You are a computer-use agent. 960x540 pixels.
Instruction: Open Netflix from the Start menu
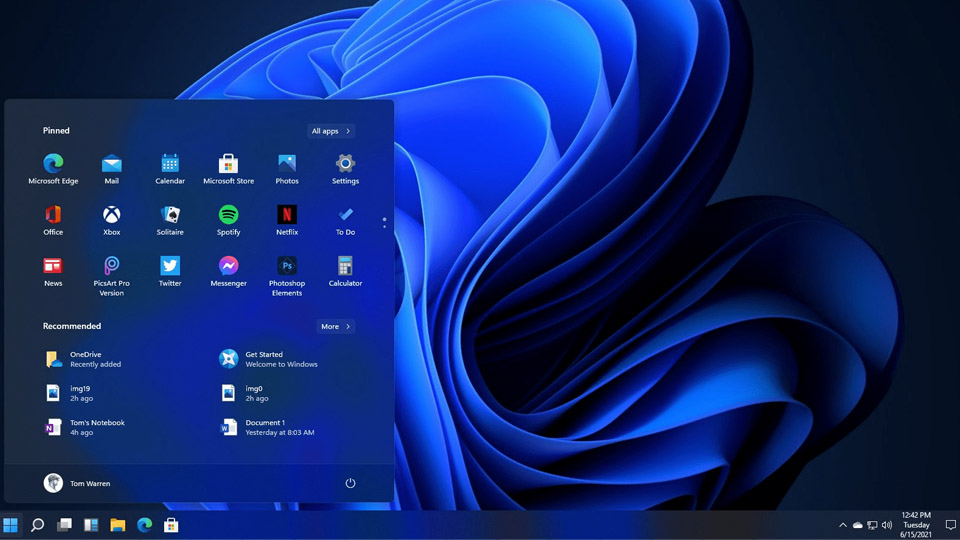tap(287, 215)
